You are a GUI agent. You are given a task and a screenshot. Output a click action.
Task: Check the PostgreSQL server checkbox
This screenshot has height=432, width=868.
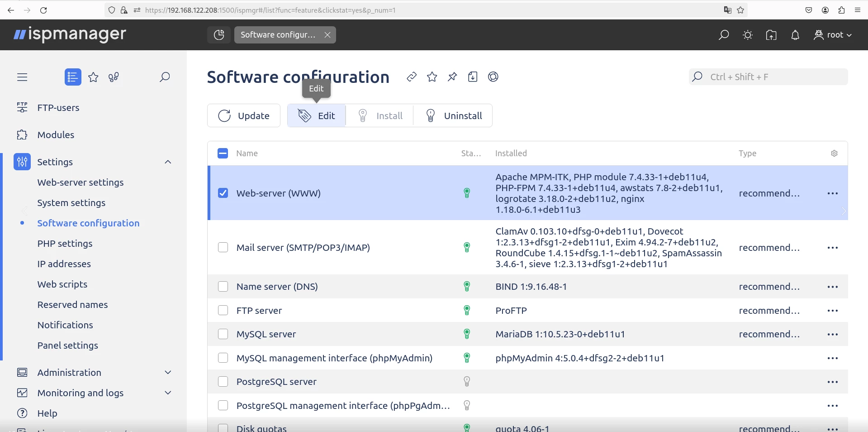pos(223,382)
